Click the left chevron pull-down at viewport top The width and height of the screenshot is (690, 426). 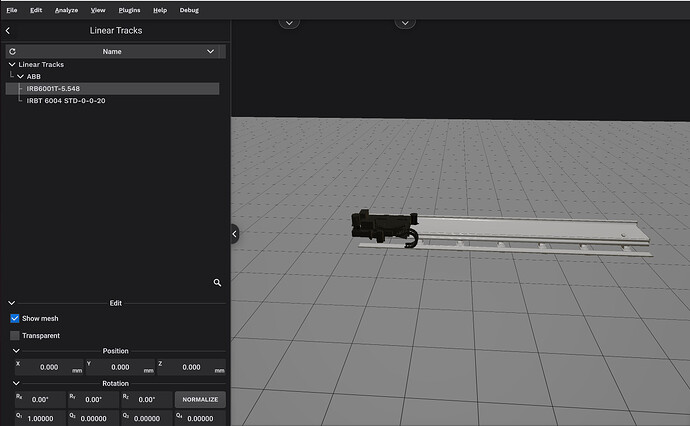point(289,22)
